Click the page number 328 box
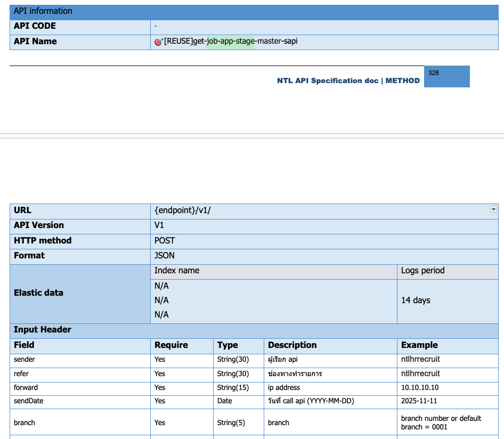The height and width of the screenshot is (439, 504). (446, 76)
